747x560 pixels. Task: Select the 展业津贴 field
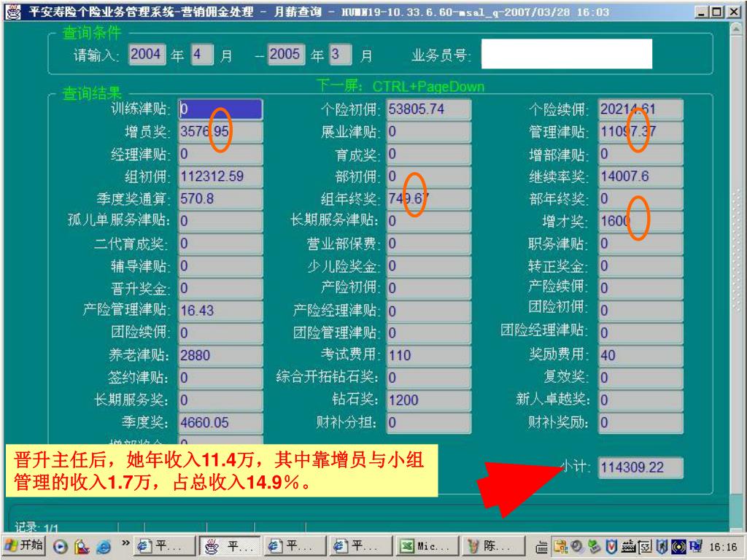click(x=428, y=132)
